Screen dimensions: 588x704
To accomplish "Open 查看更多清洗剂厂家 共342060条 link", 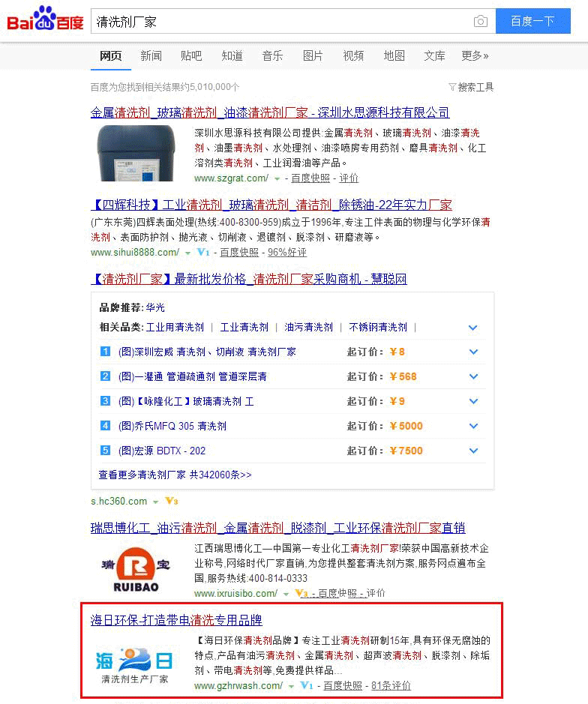I will pyautogui.click(x=175, y=475).
